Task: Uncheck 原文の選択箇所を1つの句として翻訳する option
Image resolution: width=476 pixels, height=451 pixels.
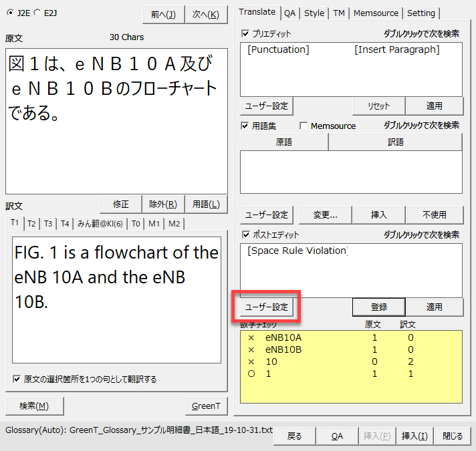Action: click(17, 379)
